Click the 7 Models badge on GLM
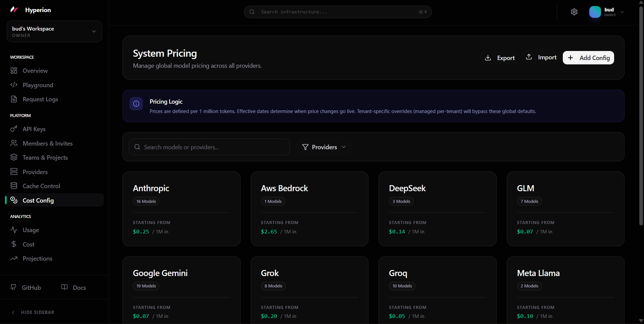This screenshot has width=644, height=324. pyautogui.click(x=529, y=201)
